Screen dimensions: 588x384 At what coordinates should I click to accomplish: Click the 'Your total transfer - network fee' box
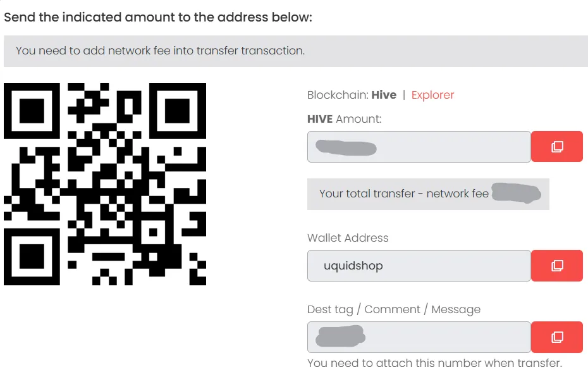click(428, 194)
